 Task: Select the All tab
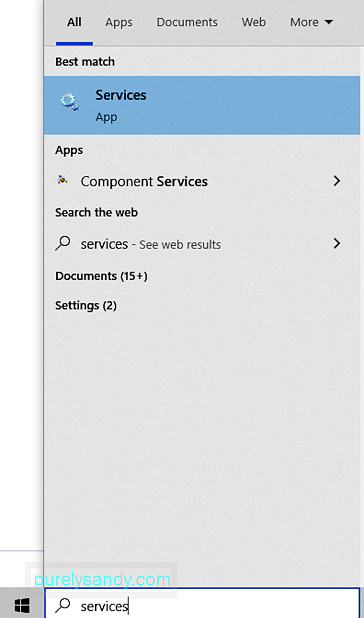tap(74, 22)
